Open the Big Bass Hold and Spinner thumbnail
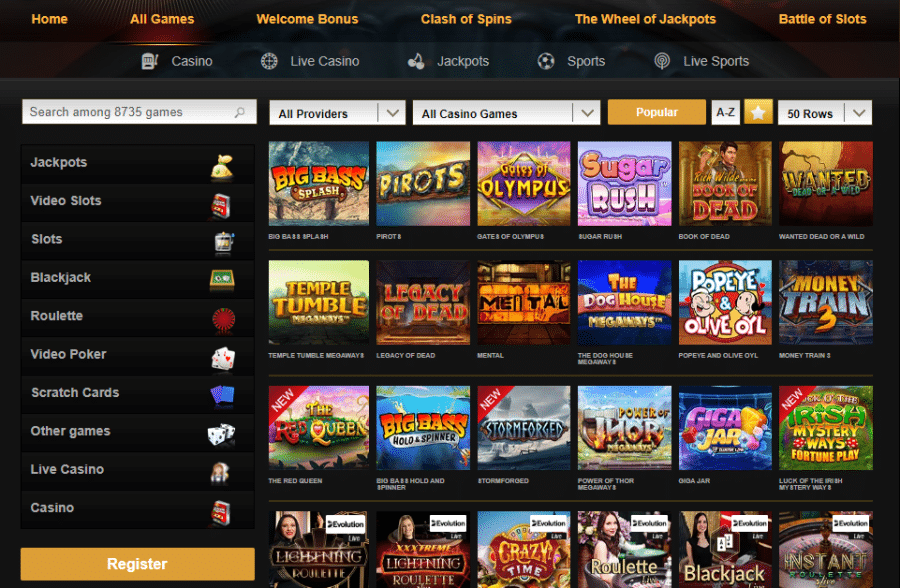Image resolution: width=900 pixels, height=588 pixels. point(422,428)
